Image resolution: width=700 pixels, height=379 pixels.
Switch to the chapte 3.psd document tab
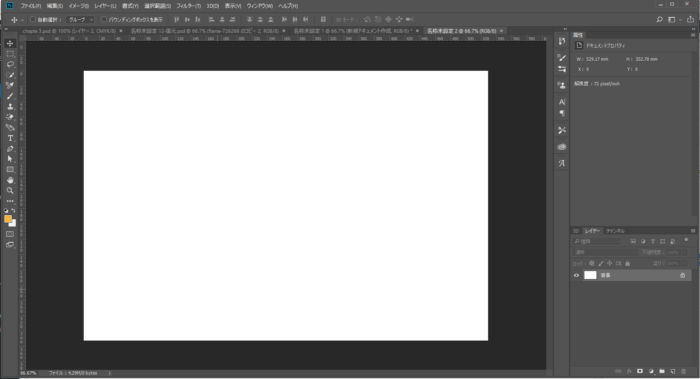coord(69,31)
